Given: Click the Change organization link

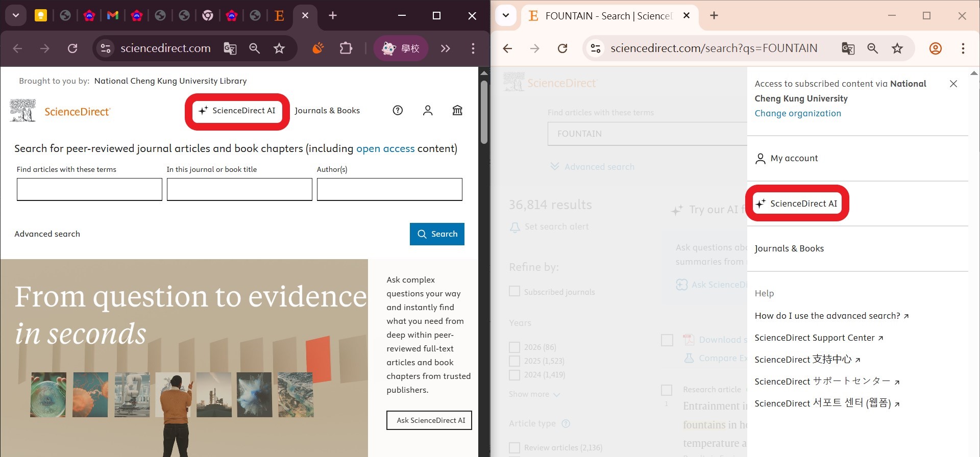Looking at the screenshot, I should (x=798, y=113).
